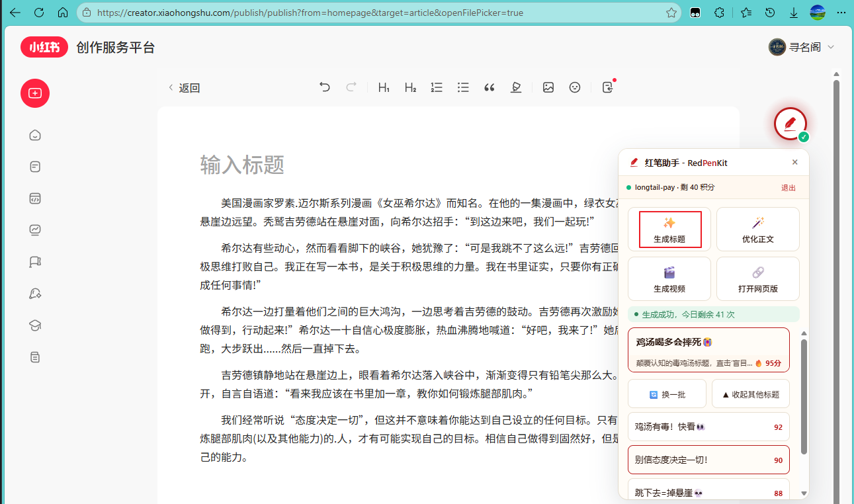The image size is (854, 504).
Task: Refresh the browser page
Action: pyautogui.click(x=38, y=13)
